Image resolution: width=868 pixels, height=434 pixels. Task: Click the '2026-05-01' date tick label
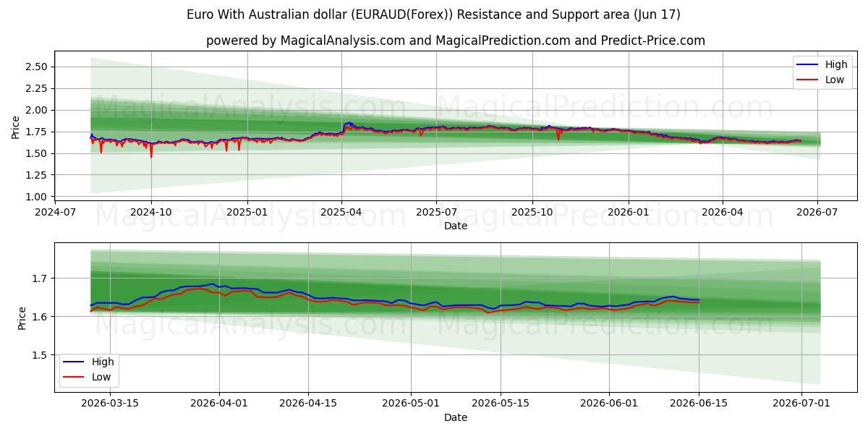[x=411, y=404]
